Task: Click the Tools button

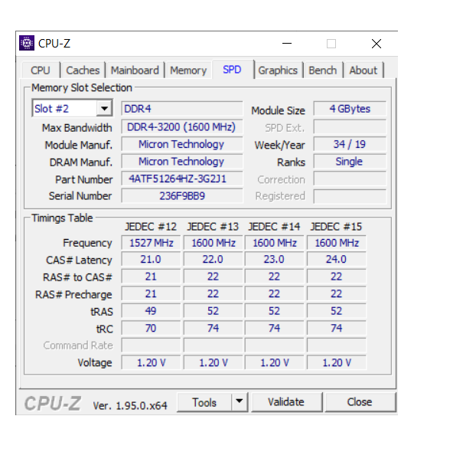Action: tap(204, 402)
